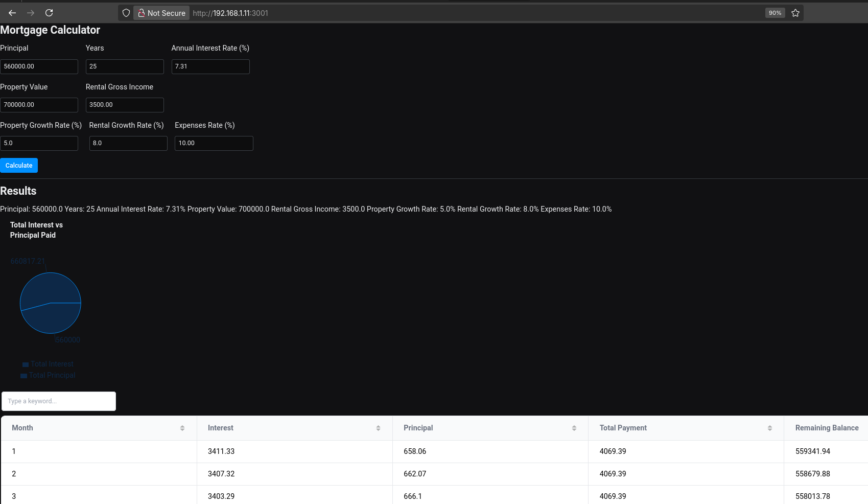Sort table by Month column arrows
Image resolution: width=868 pixels, height=504 pixels.
click(x=182, y=428)
